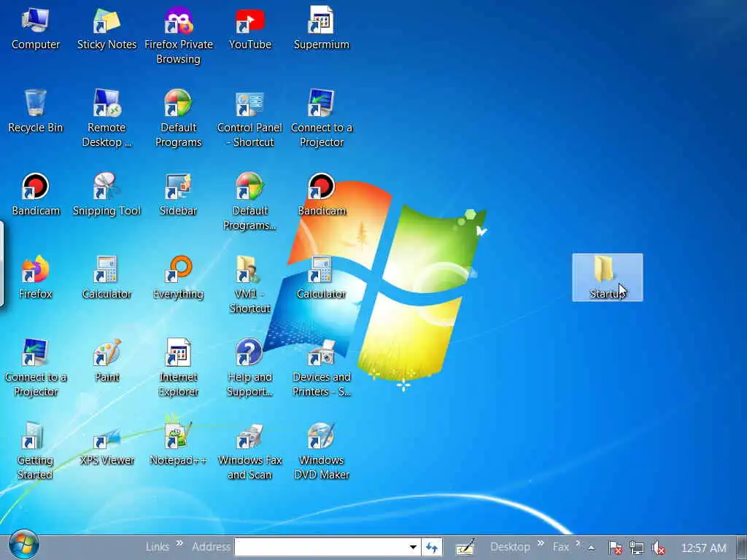This screenshot has height=560, width=747.
Task: Select Devices and Printers shortcut
Action: coord(321,367)
